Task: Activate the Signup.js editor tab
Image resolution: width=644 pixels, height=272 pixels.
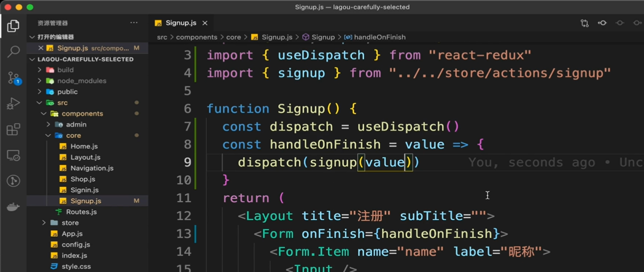Action: [x=181, y=23]
